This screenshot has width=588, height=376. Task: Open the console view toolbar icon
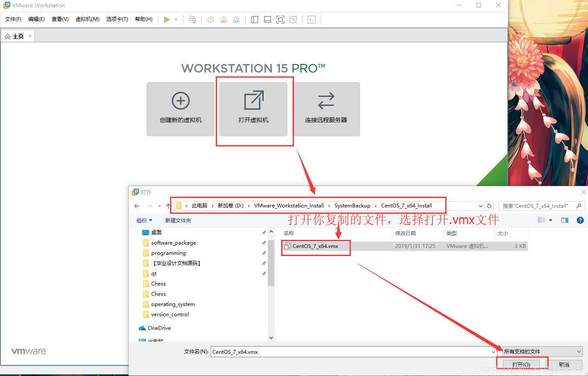point(312,20)
